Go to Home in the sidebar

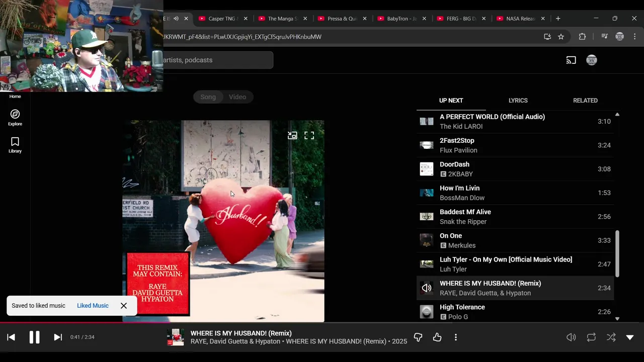[15, 96]
